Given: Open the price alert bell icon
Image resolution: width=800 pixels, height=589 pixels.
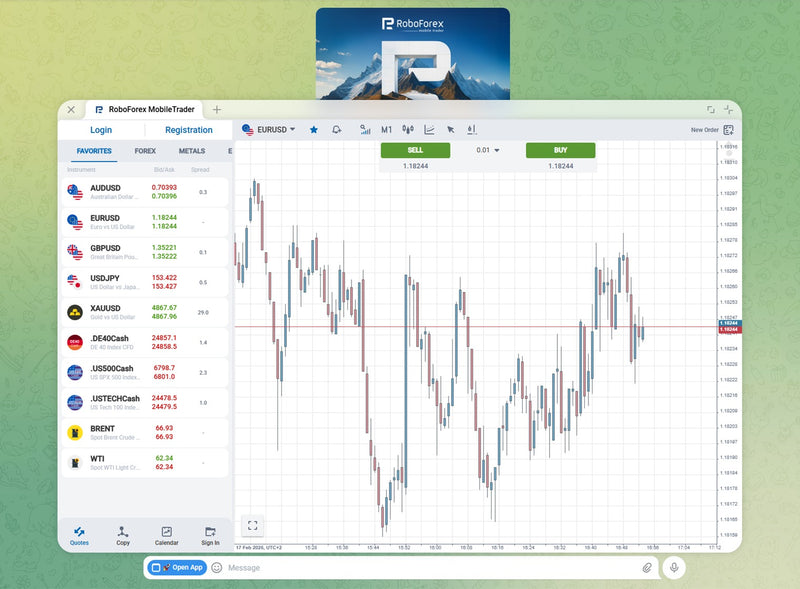Looking at the screenshot, I should 336,130.
